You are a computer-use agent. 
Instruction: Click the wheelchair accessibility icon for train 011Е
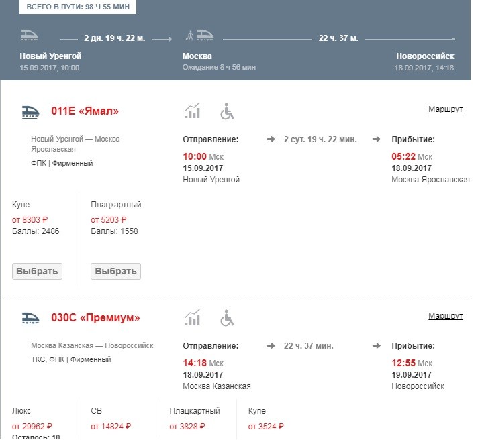click(228, 111)
